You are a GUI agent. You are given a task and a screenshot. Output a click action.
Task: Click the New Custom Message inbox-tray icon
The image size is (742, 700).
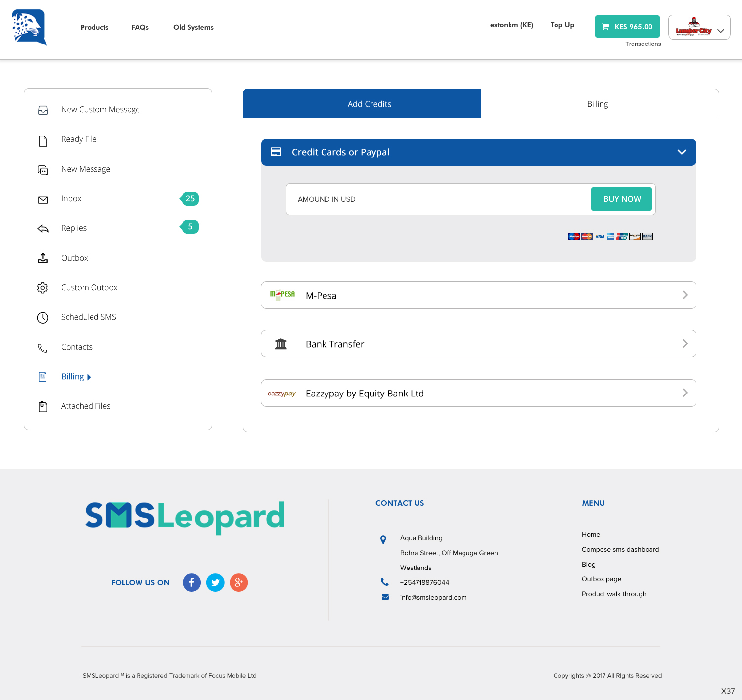point(43,110)
